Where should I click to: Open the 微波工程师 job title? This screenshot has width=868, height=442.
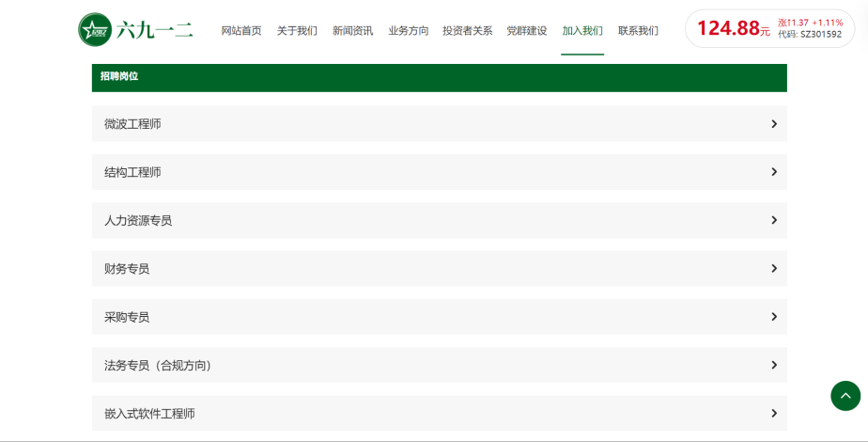(x=132, y=124)
